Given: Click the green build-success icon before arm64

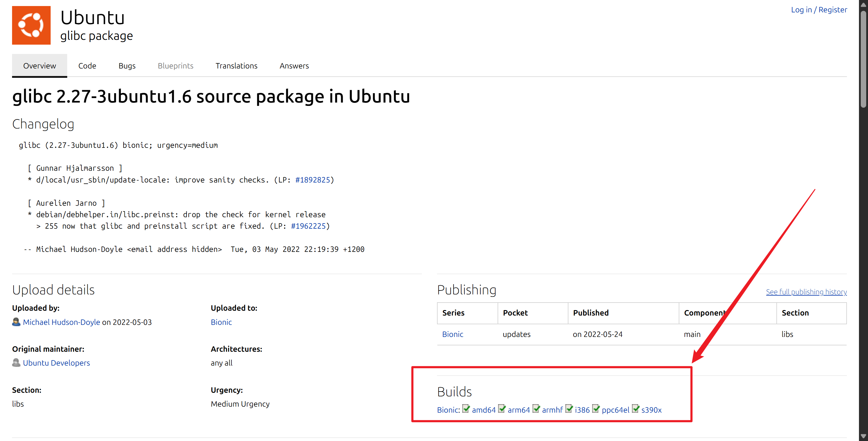Looking at the screenshot, I should [x=502, y=409].
